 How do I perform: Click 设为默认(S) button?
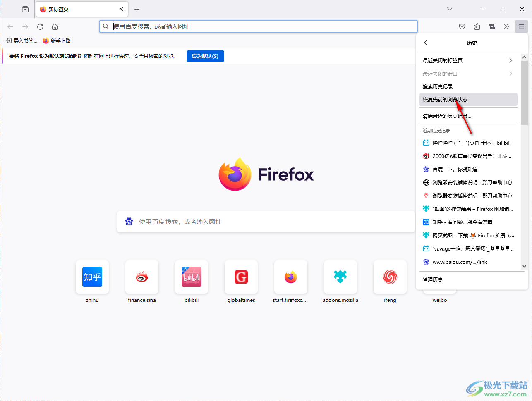tap(205, 56)
